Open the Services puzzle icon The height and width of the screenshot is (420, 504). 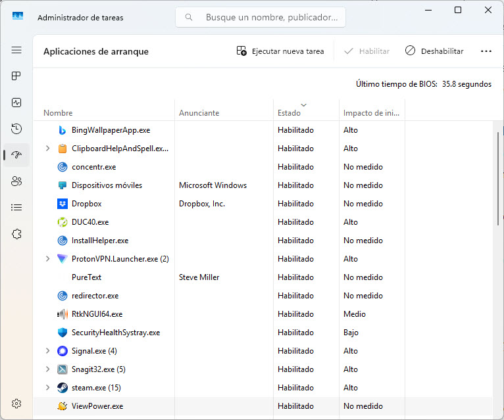[x=16, y=234]
